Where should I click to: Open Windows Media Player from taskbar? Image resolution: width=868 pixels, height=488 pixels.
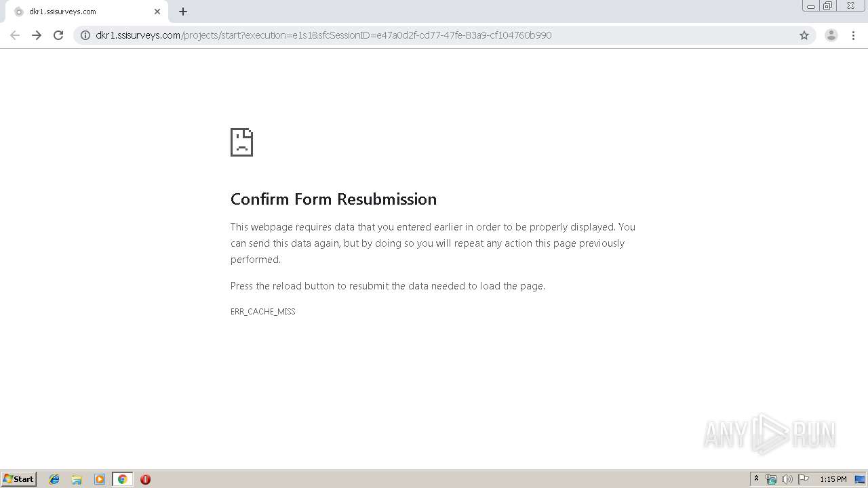[100, 479]
